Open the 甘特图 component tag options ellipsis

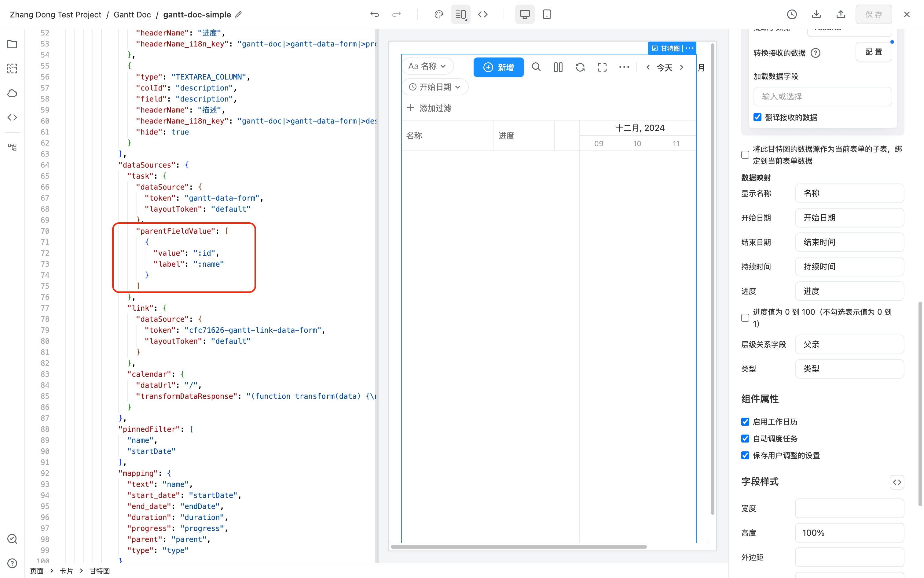pos(690,48)
